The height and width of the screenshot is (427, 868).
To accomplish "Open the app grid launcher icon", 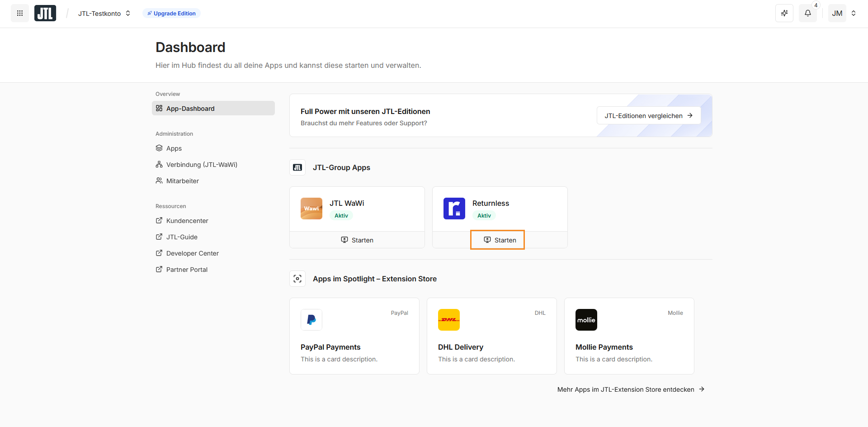I will (20, 13).
